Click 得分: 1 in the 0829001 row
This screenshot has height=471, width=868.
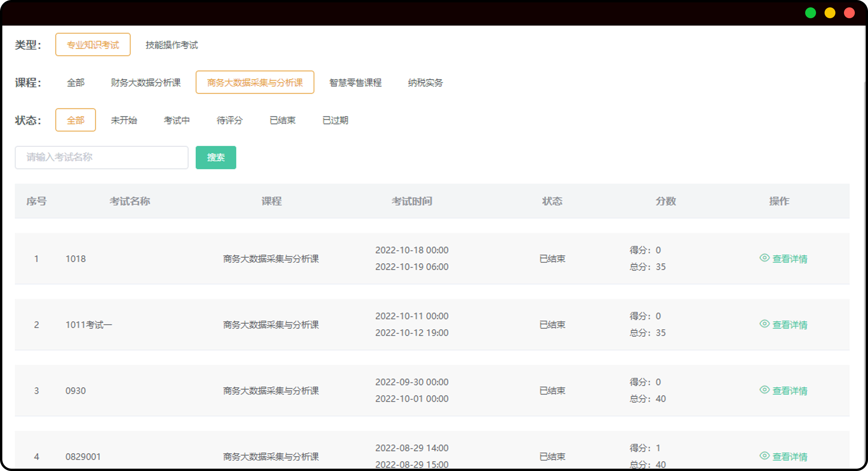click(645, 448)
